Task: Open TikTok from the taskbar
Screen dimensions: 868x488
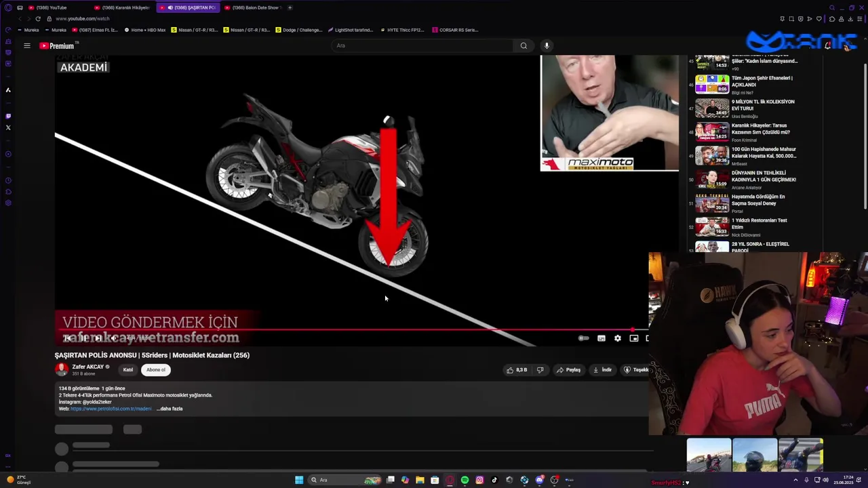Action: click(x=494, y=480)
